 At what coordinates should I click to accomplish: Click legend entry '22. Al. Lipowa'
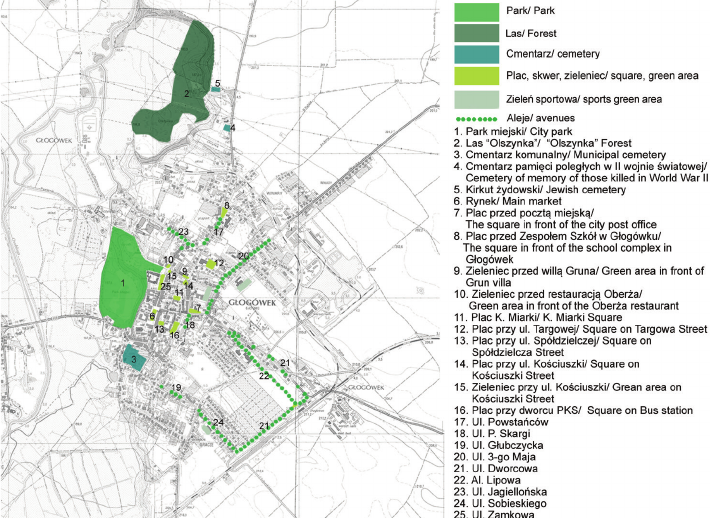(x=488, y=480)
